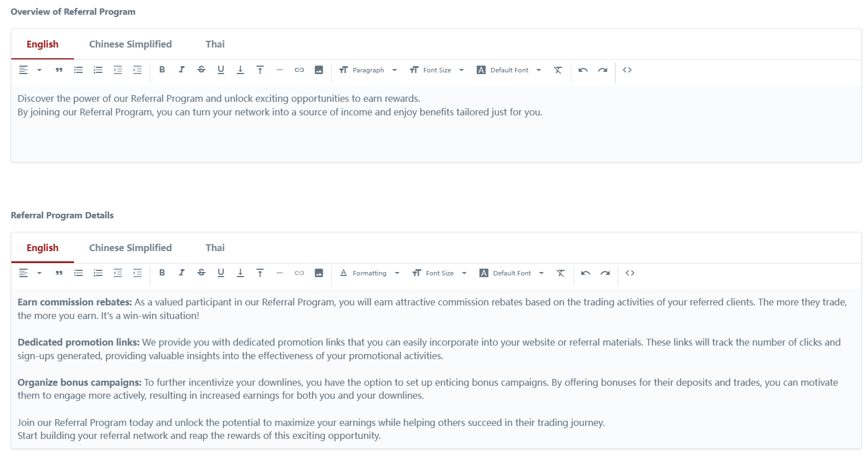
Task: Click the numbered list icon in Details editor
Action: [x=98, y=273]
